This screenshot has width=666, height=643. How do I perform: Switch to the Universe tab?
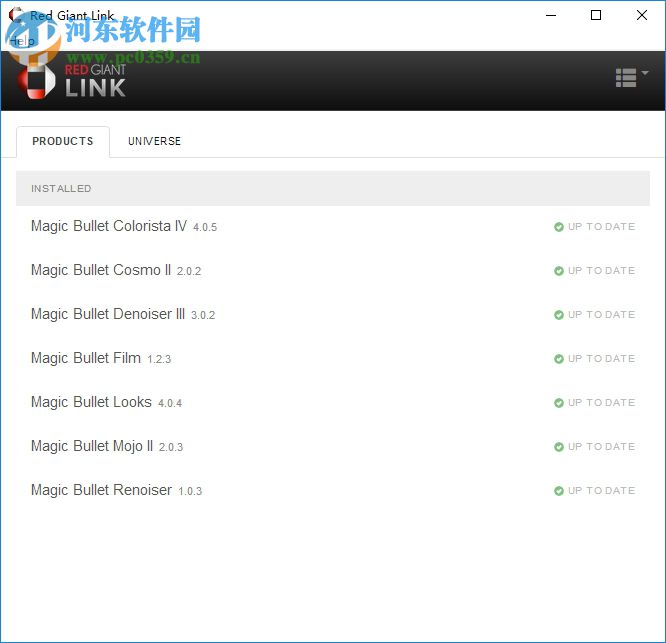(x=155, y=141)
